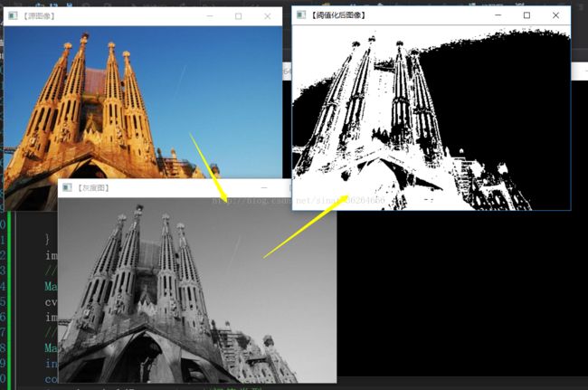This screenshot has width=588, height=390.
Task: Maximize the 阈值化后图像 window
Action: click(526, 15)
